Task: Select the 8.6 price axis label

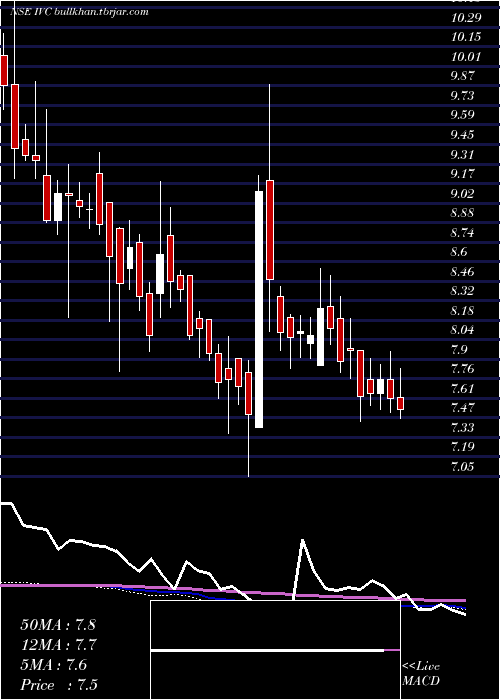Action: [459, 252]
